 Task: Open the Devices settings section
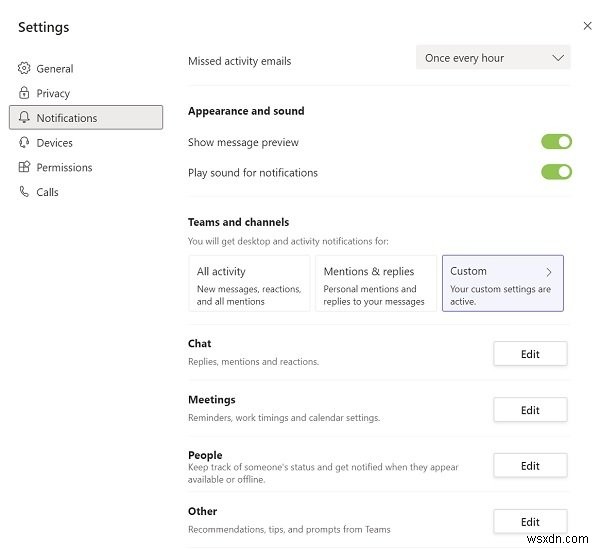tap(86, 143)
